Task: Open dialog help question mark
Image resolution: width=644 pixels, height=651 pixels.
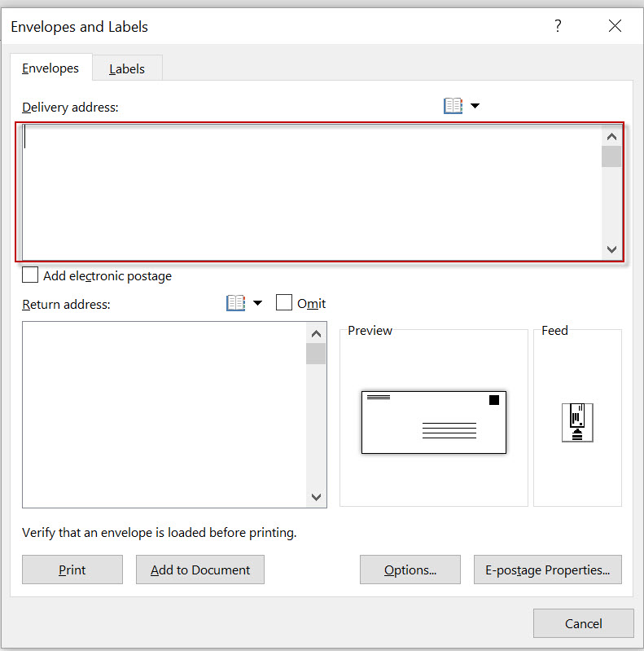Action: (558, 26)
